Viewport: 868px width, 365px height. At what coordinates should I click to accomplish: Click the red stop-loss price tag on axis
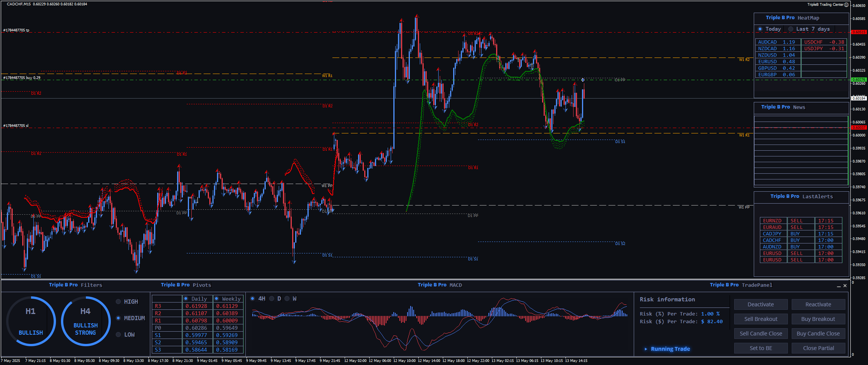[858, 127]
